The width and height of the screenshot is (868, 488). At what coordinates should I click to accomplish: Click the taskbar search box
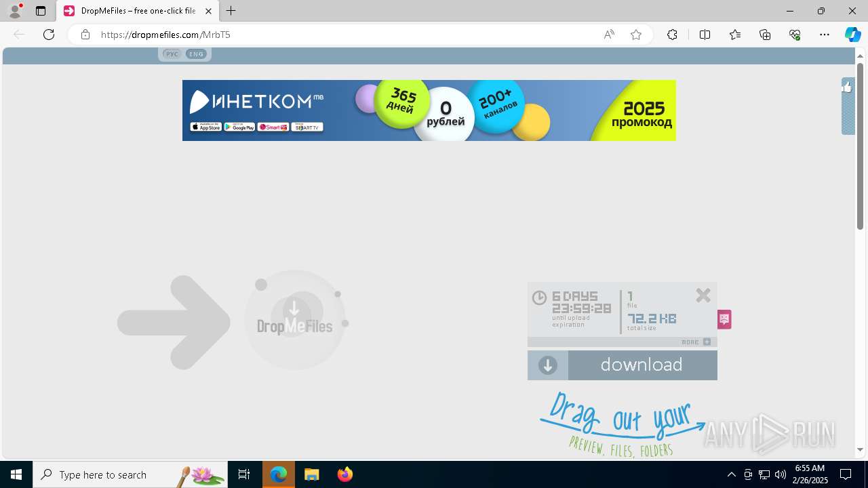click(x=130, y=474)
